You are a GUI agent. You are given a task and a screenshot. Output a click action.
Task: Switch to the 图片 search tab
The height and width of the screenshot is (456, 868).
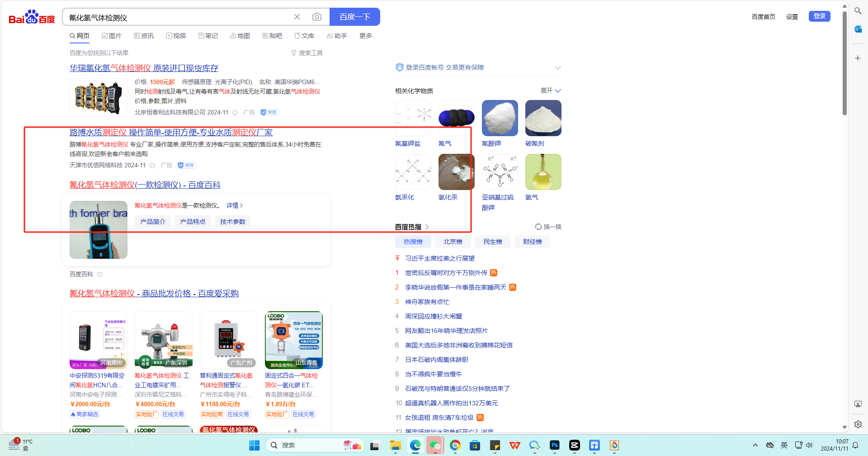tap(112, 36)
